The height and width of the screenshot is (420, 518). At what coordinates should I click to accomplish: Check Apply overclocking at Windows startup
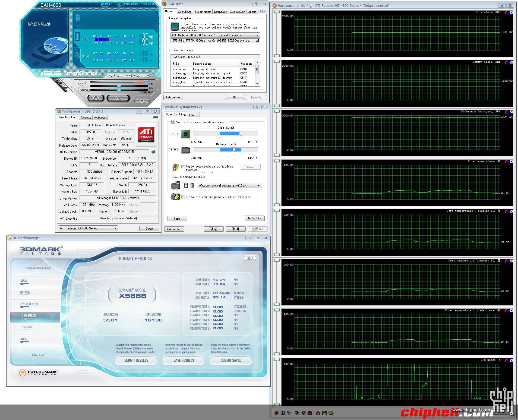tap(183, 166)
